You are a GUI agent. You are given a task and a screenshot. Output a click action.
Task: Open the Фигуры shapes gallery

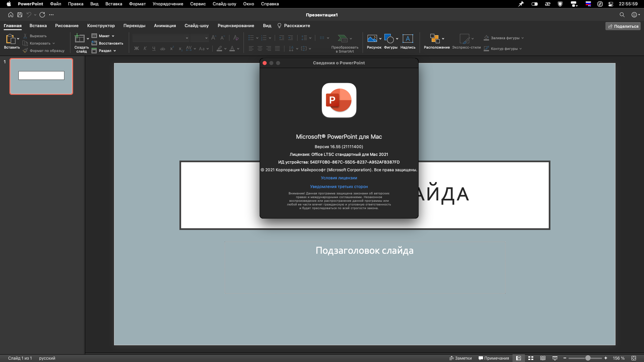point(389,39)
